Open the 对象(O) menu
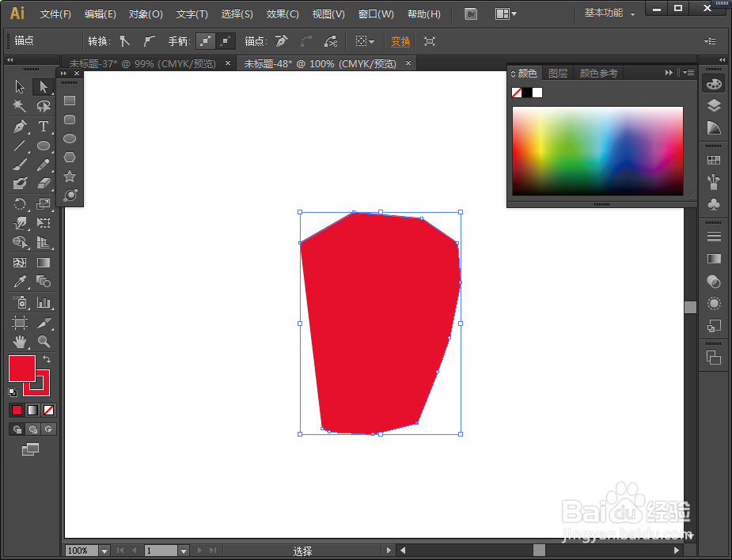This screenshot has width=732, height=560. coord(146,14)
